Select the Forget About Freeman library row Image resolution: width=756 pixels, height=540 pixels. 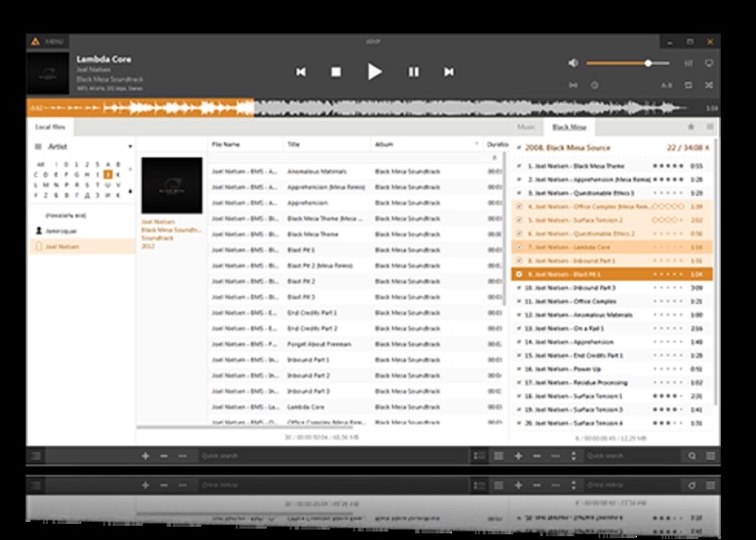[x=356, y=344]
